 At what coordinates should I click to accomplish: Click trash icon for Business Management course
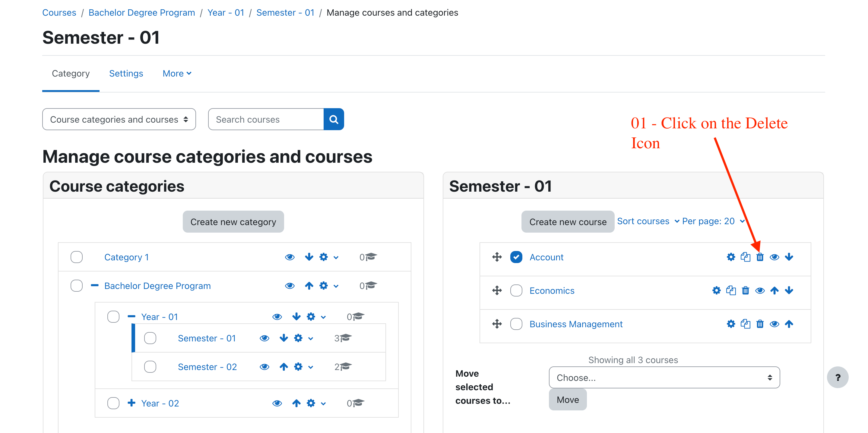[x=760, y=324]
